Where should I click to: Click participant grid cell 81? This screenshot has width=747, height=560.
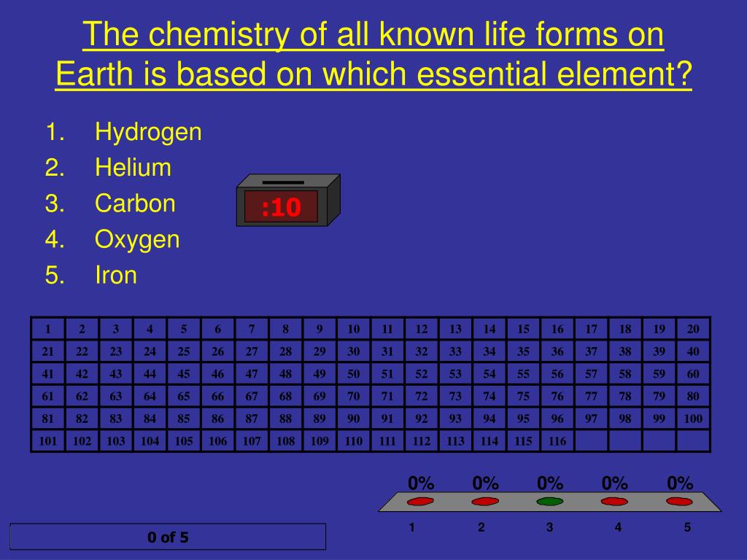(48, 418)
